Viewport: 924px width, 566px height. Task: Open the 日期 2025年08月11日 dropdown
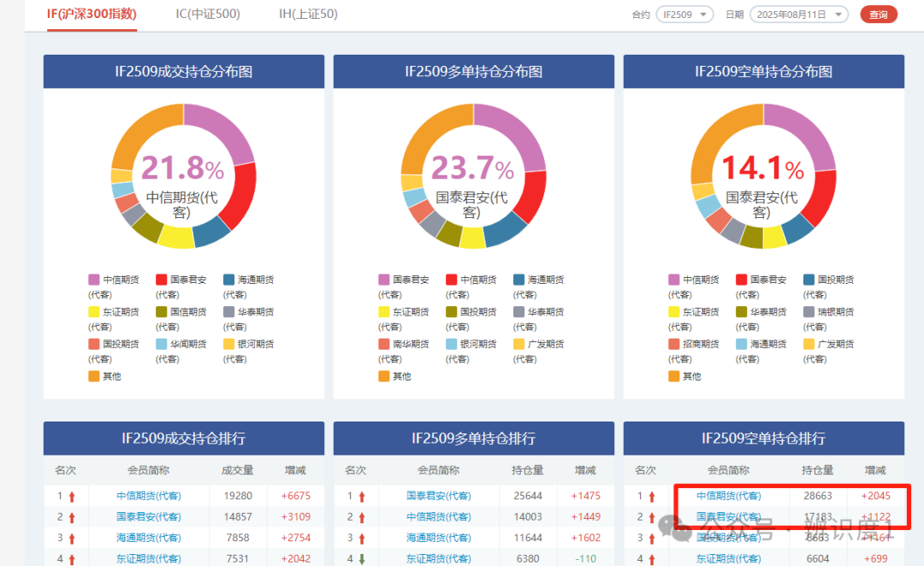(x=798, y=15)
